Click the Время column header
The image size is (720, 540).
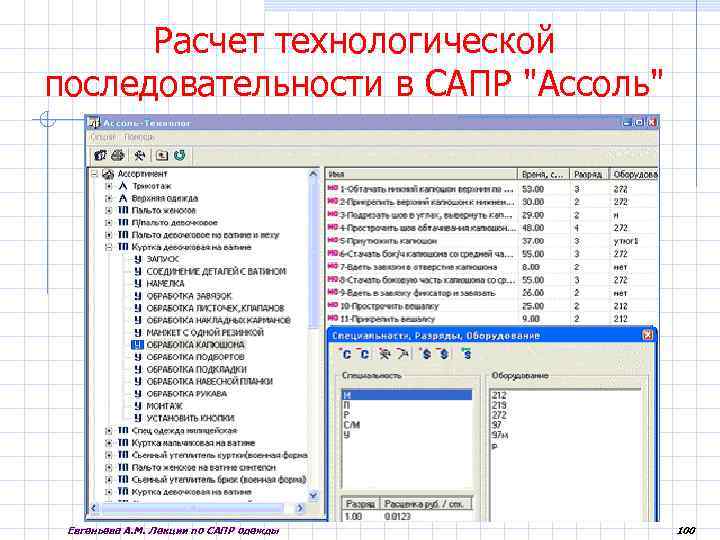pos(543,174)
